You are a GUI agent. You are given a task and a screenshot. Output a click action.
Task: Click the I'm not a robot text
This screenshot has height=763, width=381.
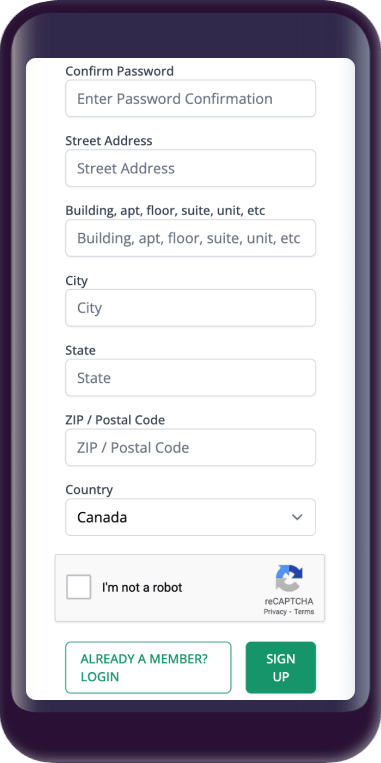click(x=142, y=587)
